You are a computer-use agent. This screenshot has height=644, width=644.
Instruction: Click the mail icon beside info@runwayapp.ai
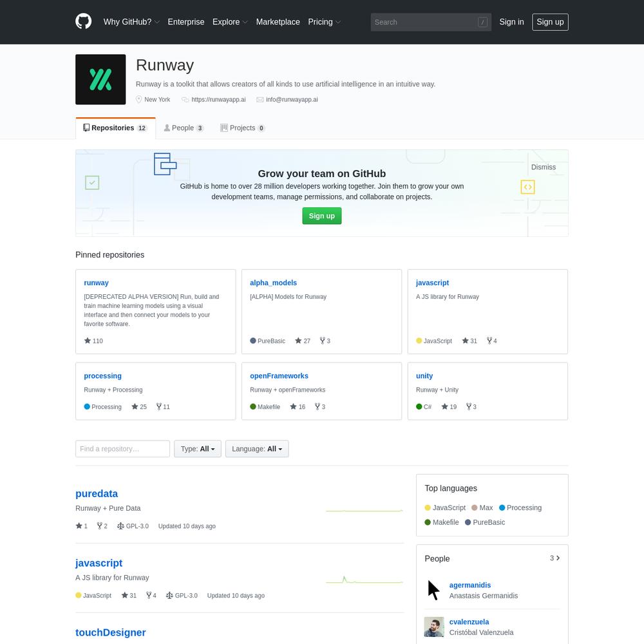click(260, 99)
